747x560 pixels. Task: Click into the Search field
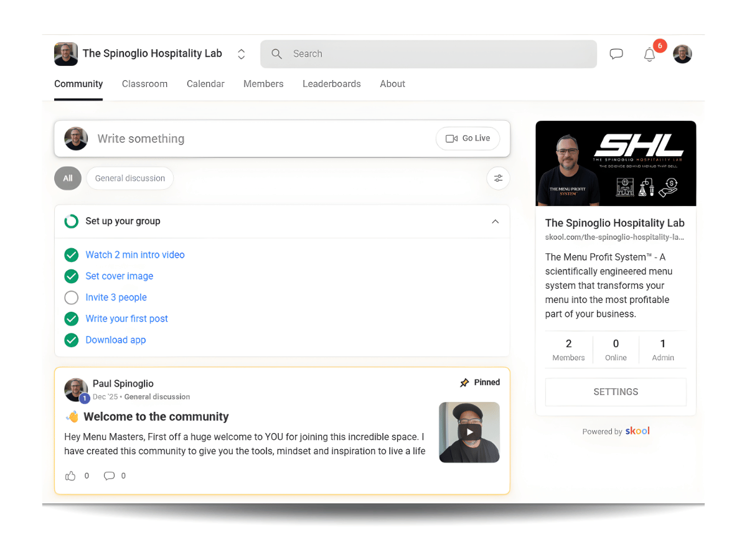click(428, 54)
